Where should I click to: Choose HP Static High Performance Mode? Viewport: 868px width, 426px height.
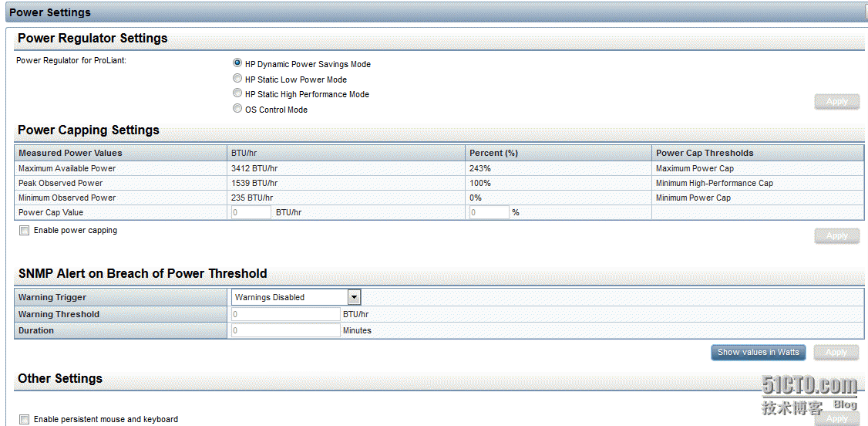(237, 93)
